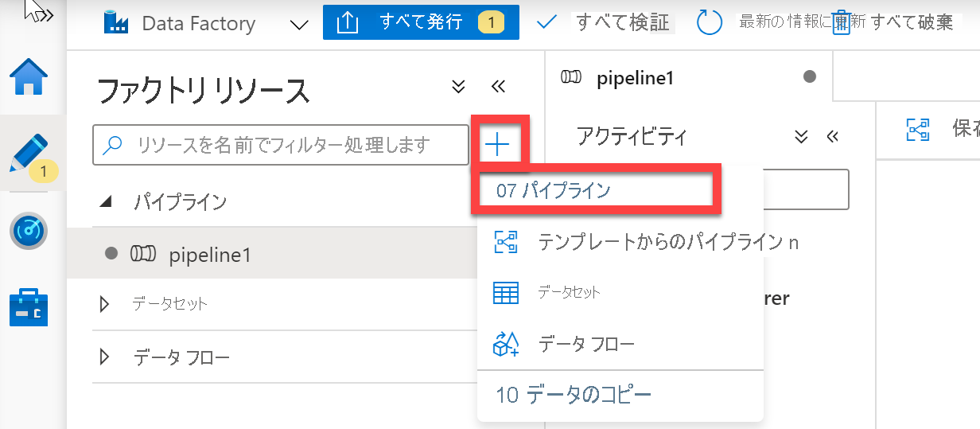Click すべて検証 validate all button
The width and height of the screenshot is (980, 429).
click(x=605, y=22)
